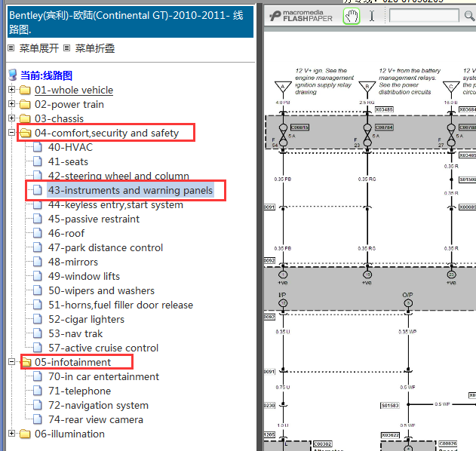This screenshot has width=476, height=451.
Task: Click document icon beside 43-instruments and warning panels
Action: click(x=37, y=190)
